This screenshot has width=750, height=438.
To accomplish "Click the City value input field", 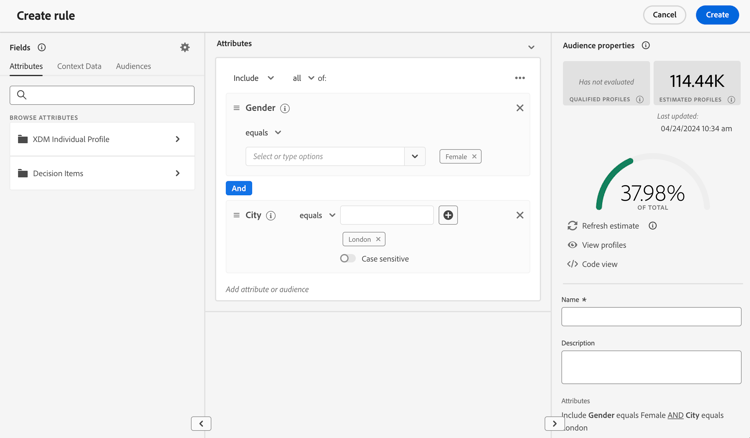I will pos(387,215).
